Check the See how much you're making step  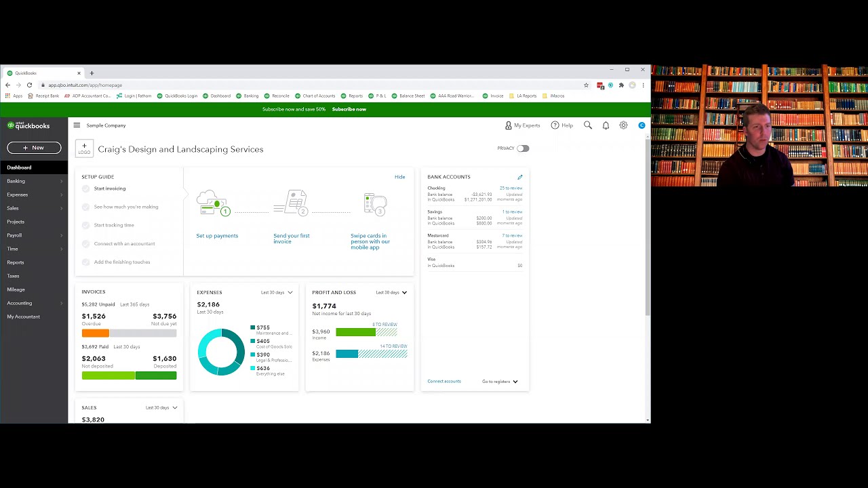click(x=85, y=207)
